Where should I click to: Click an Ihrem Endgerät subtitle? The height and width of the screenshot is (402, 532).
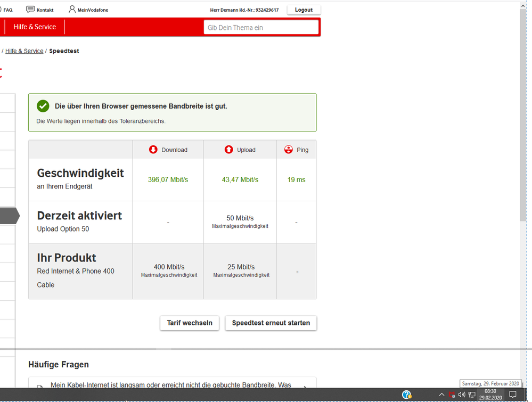pos(64,186)
